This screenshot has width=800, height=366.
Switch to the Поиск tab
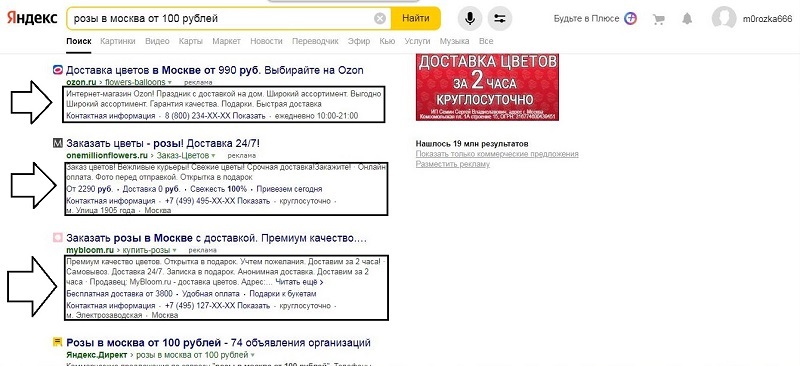(79, 41)
